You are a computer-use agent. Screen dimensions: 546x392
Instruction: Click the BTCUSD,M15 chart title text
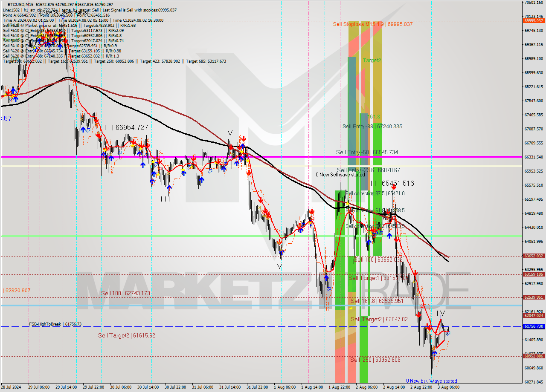(20, 4)
